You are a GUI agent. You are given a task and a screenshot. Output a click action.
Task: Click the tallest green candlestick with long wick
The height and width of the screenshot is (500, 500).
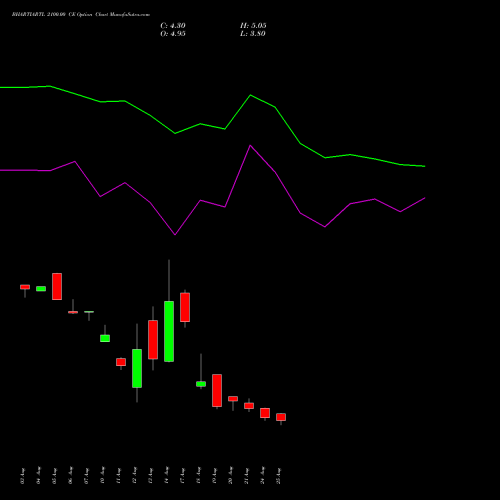point(169,331)
